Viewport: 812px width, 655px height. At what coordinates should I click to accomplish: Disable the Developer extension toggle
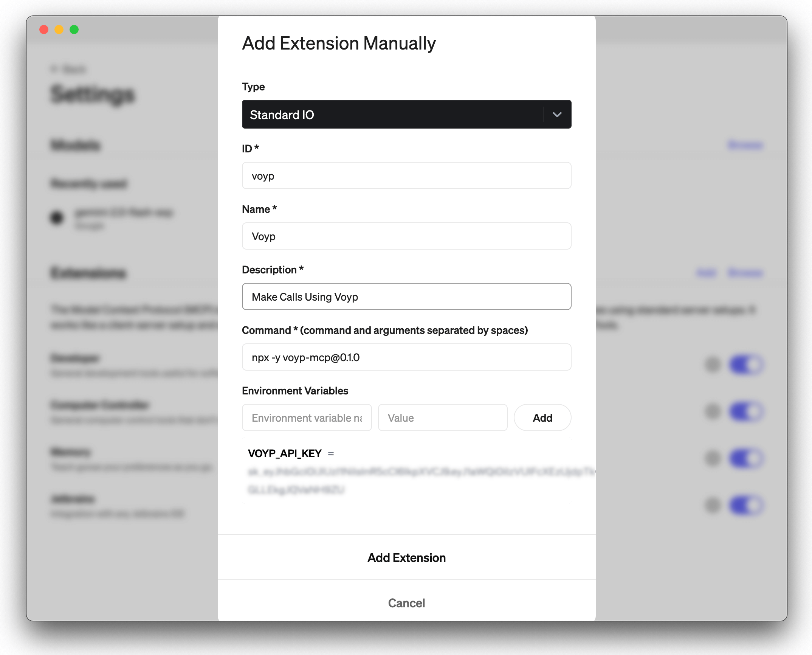(746, 365)
